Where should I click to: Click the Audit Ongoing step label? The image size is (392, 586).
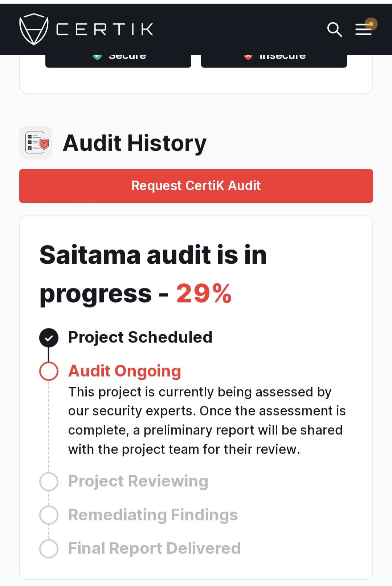124,371
